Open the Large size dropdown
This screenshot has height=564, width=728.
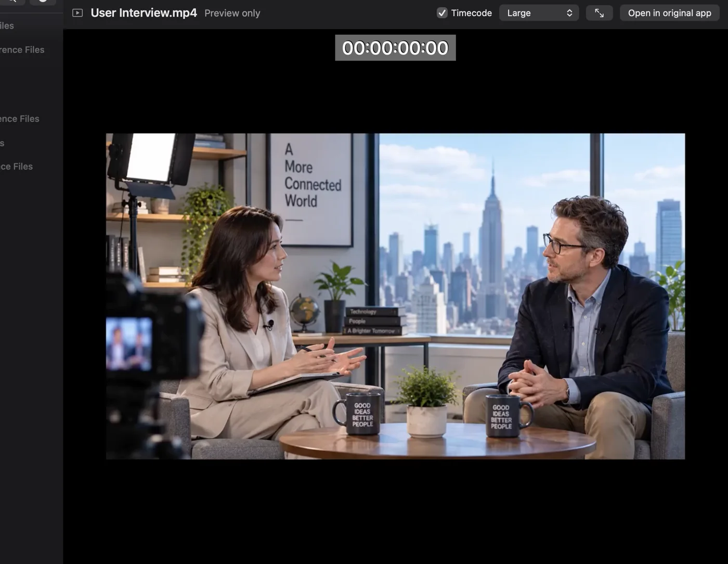pyautogui.click(x=539, y=13)
